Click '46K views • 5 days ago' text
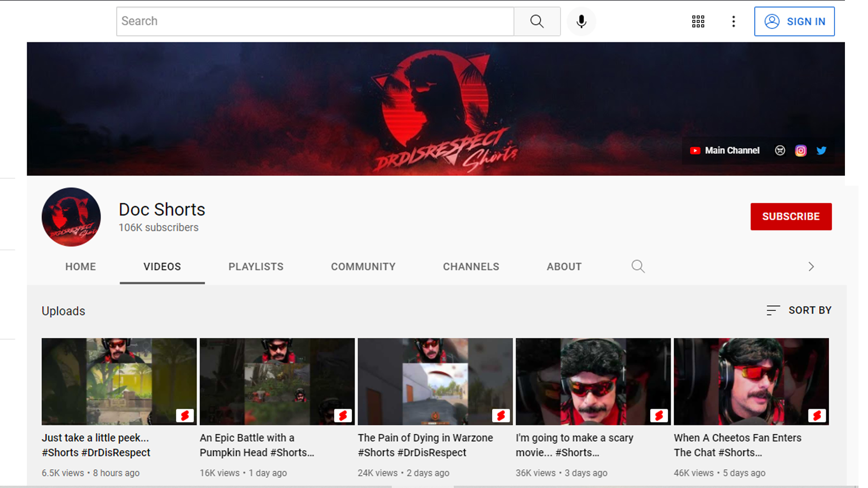 click(719, 473)
